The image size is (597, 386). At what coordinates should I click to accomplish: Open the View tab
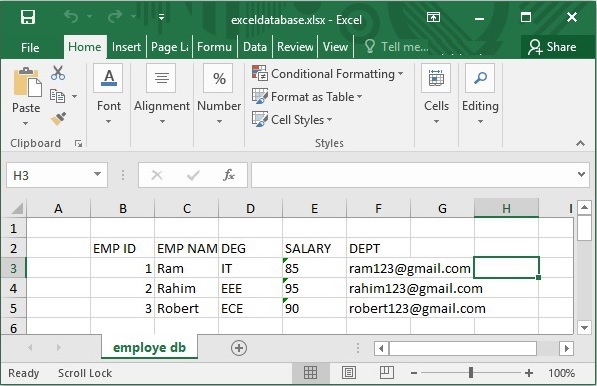pyautogui.click(x=335, y=47)
